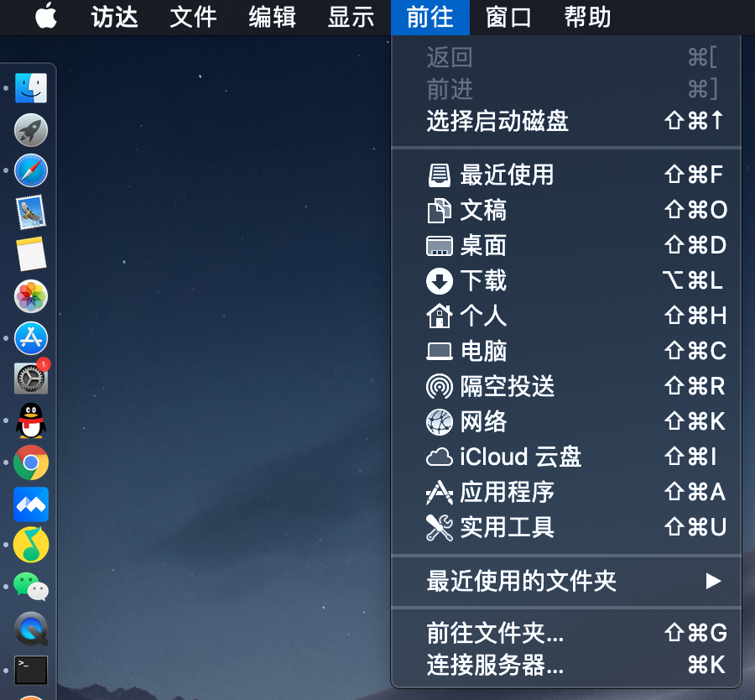Launch Launchpad rocket icon in Dock
755x700 pixels.
tap(31, 130)
